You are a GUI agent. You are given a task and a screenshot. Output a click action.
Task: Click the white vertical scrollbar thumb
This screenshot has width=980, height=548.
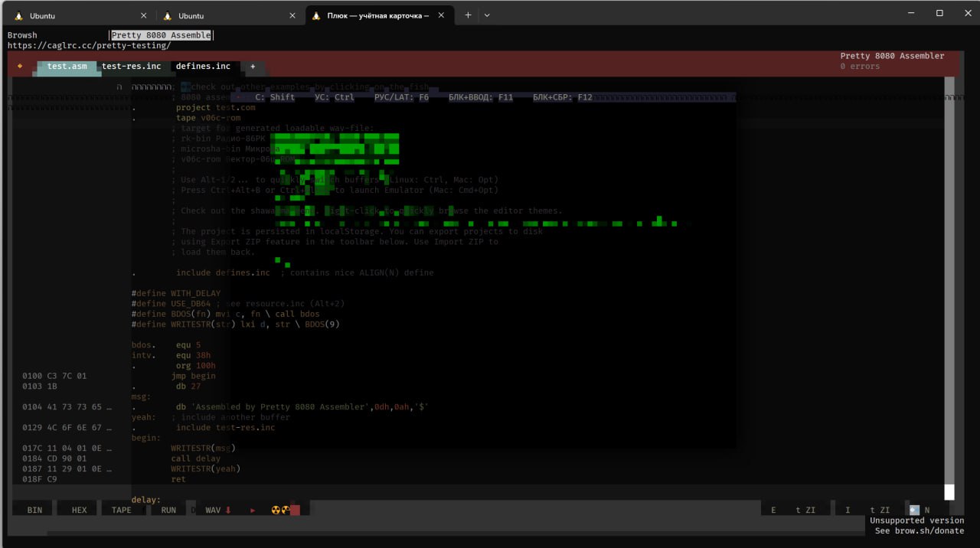(949, 491)
